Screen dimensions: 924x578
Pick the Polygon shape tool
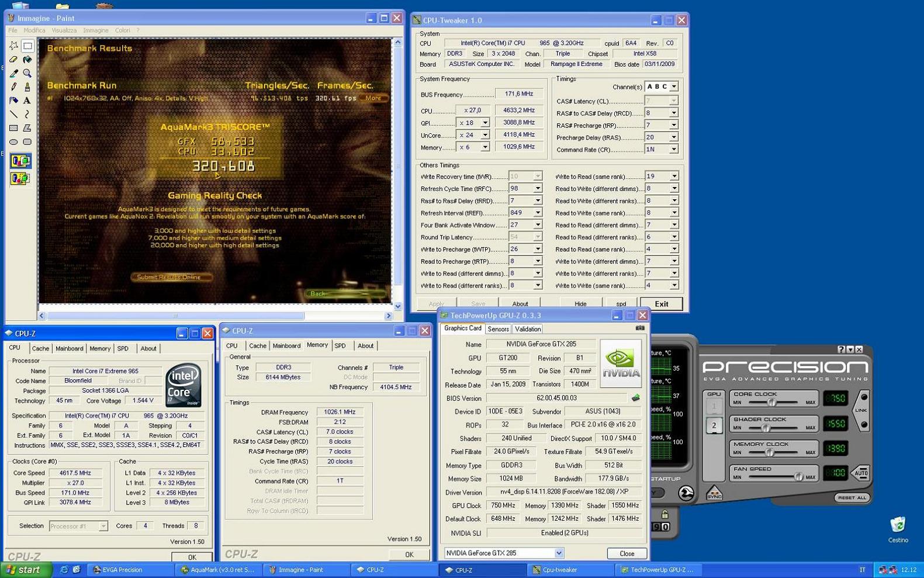(x=27, y=127)
